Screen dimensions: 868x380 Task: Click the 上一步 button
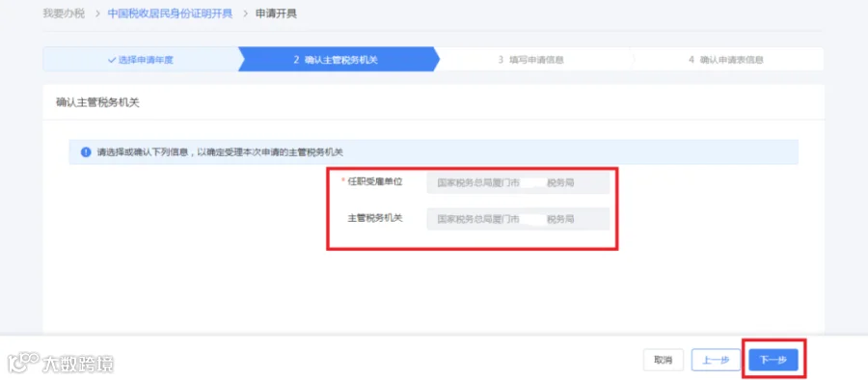(x=716, y=360)
